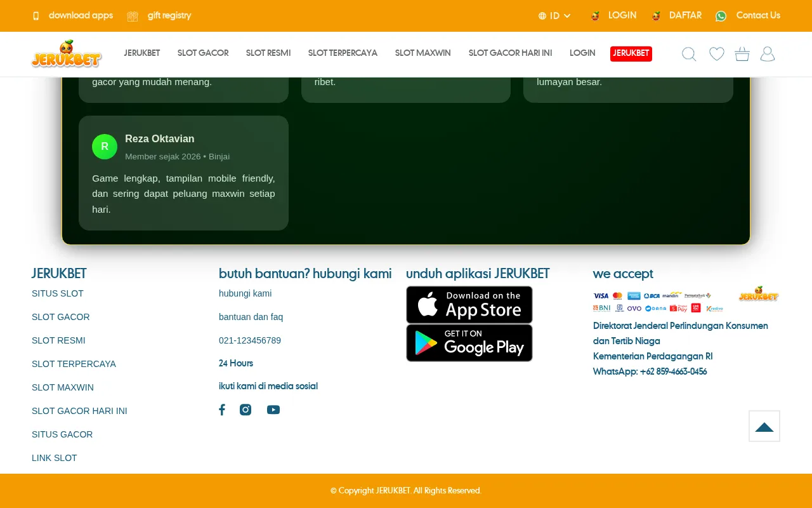812x508 pixels.
Task: Click the user account icon
Action: coord(768,54)
